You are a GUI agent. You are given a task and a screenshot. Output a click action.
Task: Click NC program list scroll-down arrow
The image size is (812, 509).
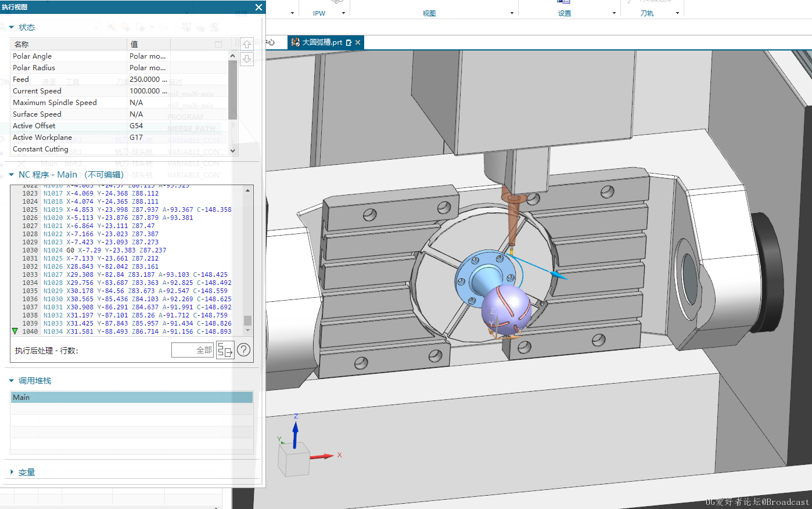(248, 330)
